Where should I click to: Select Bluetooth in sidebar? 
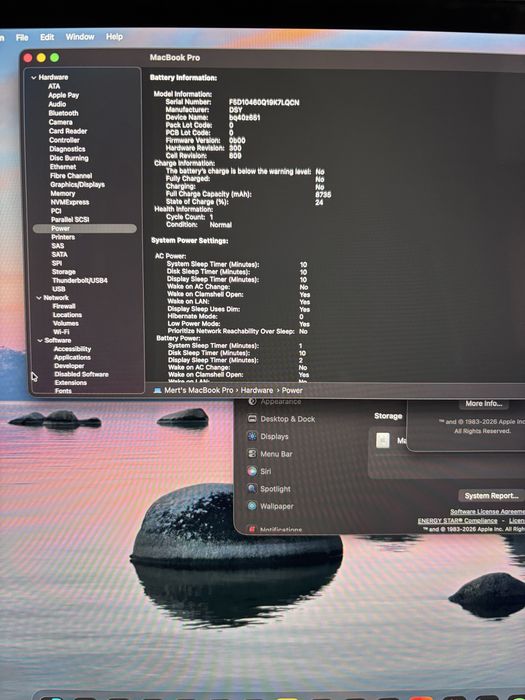click(x=63, y=113)
